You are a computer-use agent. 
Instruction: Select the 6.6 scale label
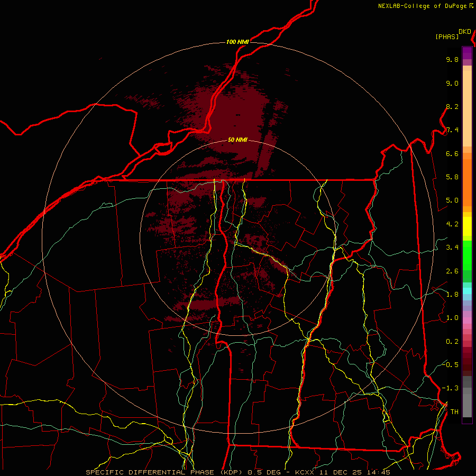coord(452,153)
